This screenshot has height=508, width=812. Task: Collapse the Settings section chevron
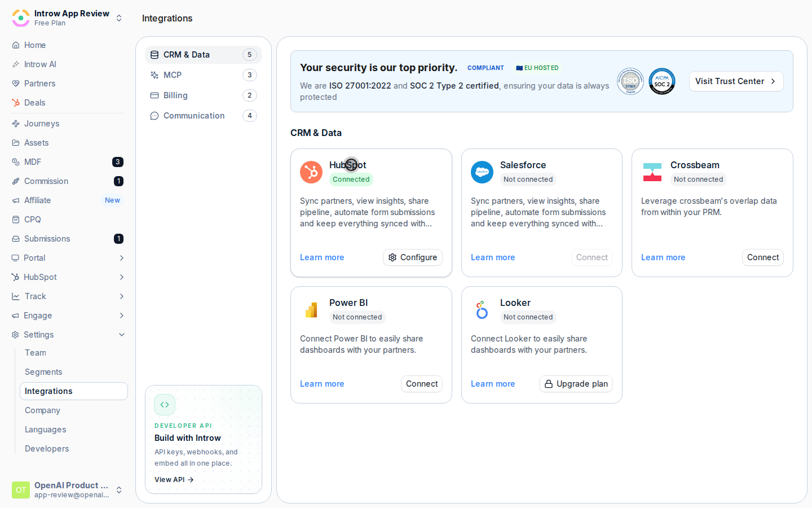(x=122, y=335)
